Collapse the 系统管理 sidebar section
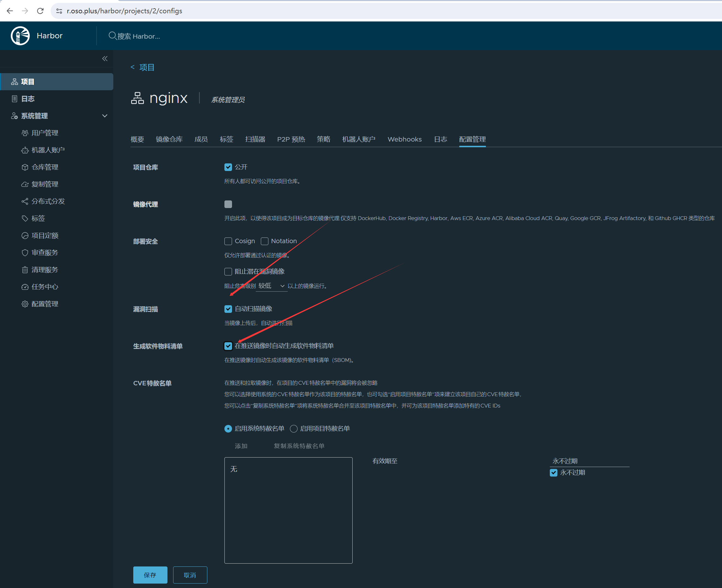 point(105,116)
